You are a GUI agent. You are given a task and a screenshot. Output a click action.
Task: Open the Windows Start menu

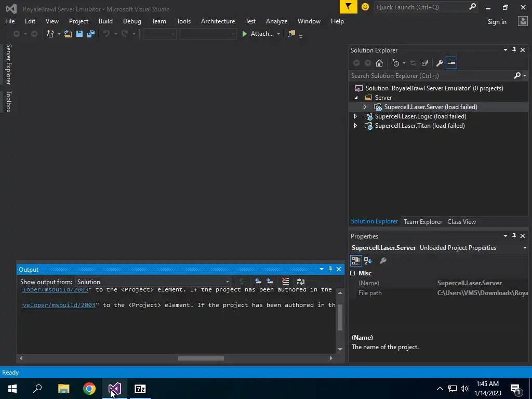click(x=12, y=389)
